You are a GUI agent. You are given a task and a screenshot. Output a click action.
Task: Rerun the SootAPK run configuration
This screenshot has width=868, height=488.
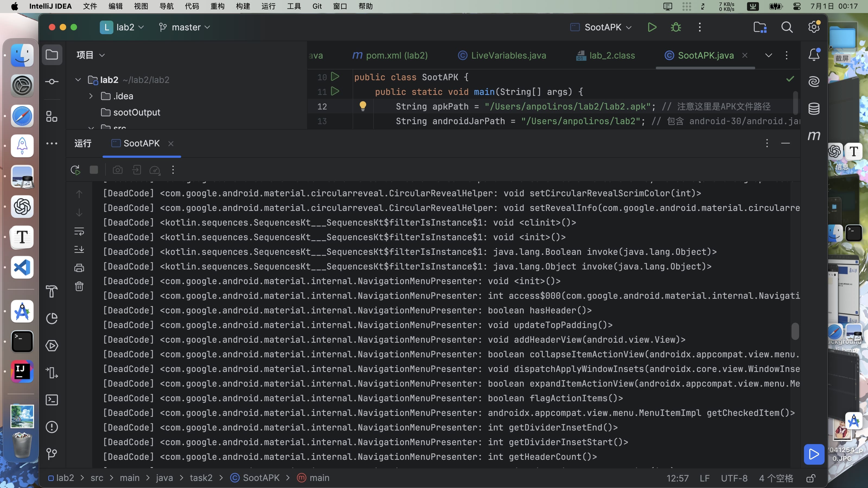tap(75, 170)
